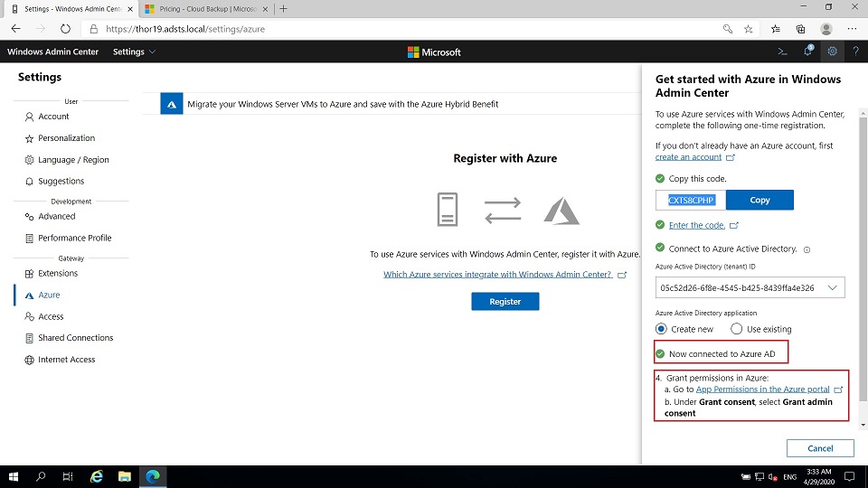This screenshot has height=488, width=868.
Task: Open App Permissions in the Azure portal link
Action: [x=762, y=389]
